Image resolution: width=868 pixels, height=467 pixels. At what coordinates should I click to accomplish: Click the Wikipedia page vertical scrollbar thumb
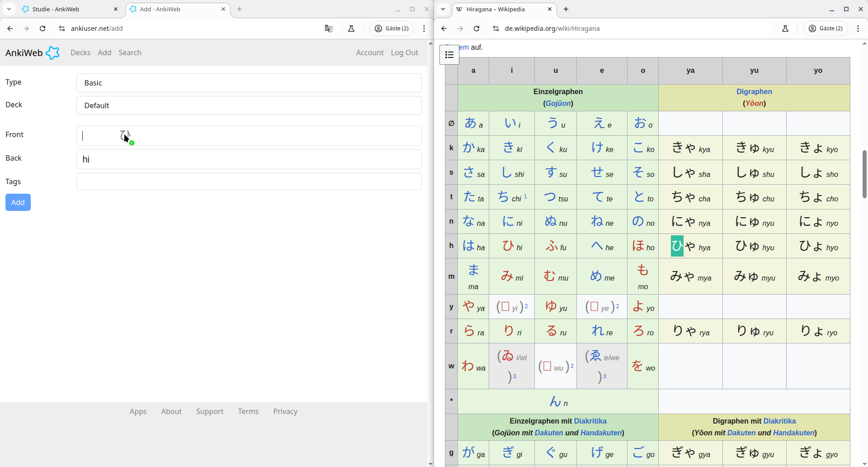click(864, 174)
